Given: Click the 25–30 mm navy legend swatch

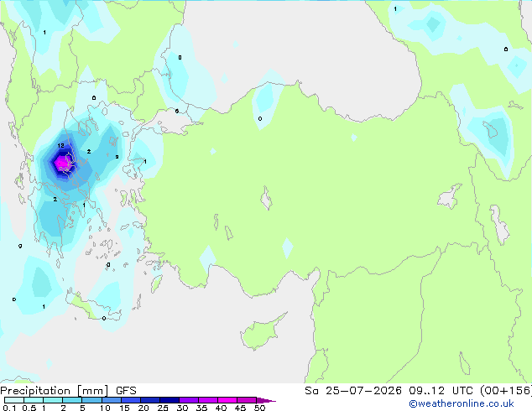Looking at the screenshot, I should tap(170, 400).
